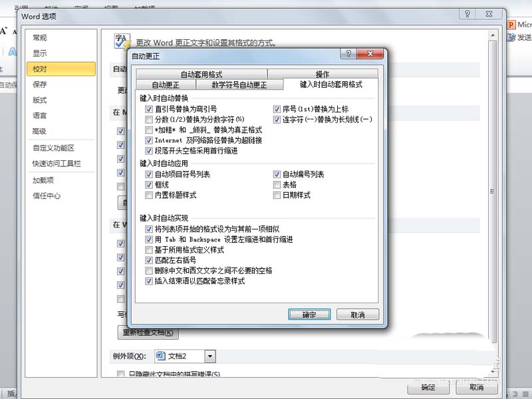Viewport: 532px width, 399px height.
Task: Enable 日期样式 checkbox
Action: [277, 195]
